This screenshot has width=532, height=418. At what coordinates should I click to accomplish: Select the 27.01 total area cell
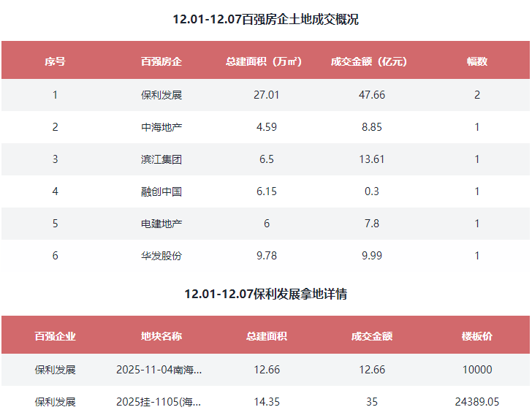266,95
